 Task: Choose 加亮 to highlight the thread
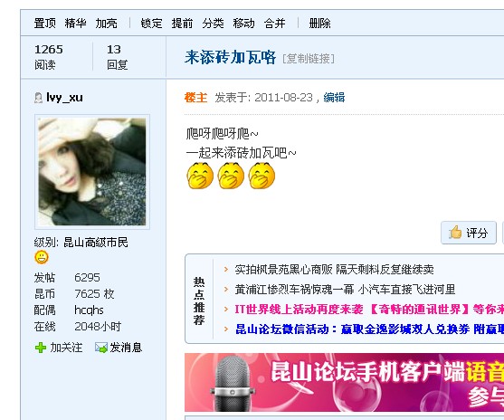click(107, 24)
